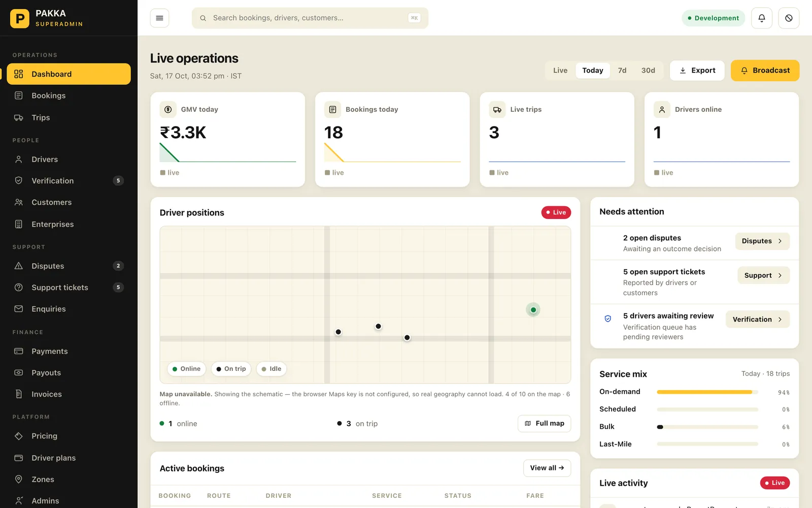812x508 pixels.
Task: Click the Disputes count badge 2
Action: pyautogui.click(x=118, y=266)
